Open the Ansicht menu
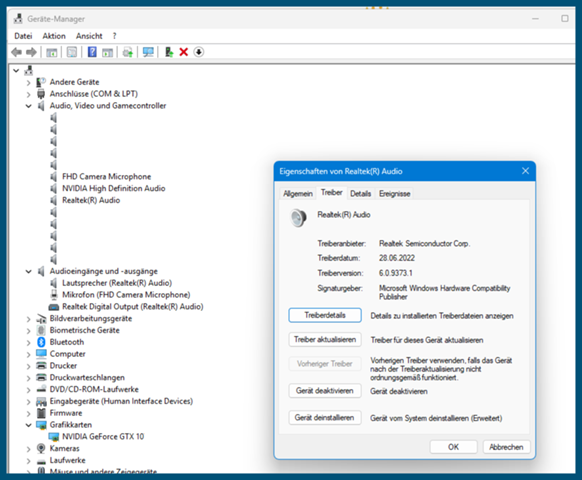 [x=89, y=36]
